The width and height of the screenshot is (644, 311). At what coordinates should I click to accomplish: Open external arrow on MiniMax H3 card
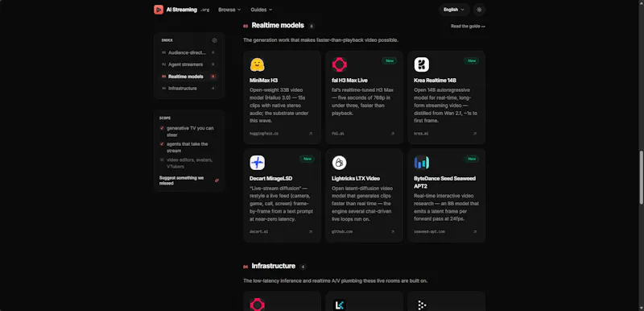point(311,134)
